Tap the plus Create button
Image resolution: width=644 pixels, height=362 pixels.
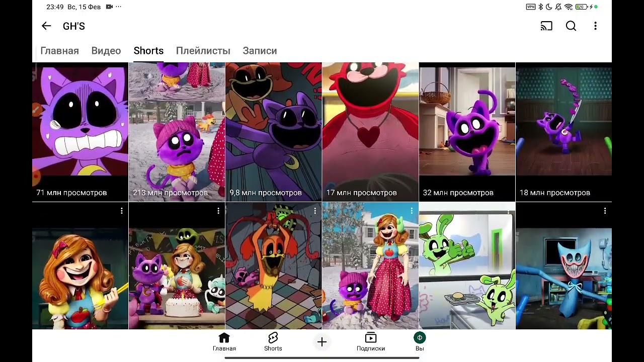(x=322, y=342)
